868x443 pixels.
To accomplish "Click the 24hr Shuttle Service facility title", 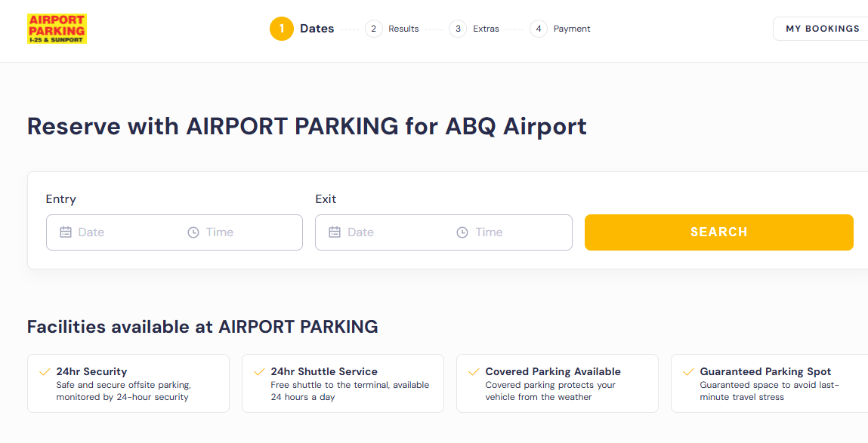I will [324, 371].
